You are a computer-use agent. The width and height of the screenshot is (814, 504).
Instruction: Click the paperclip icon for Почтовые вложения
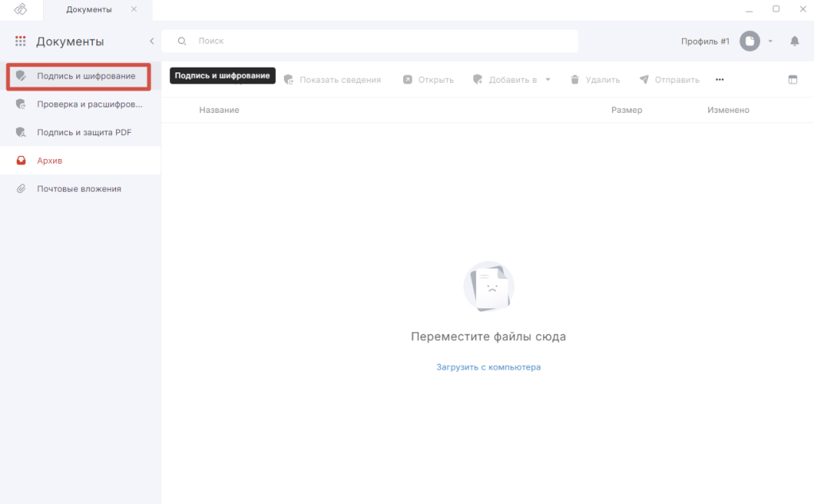[x=21, y=189]
